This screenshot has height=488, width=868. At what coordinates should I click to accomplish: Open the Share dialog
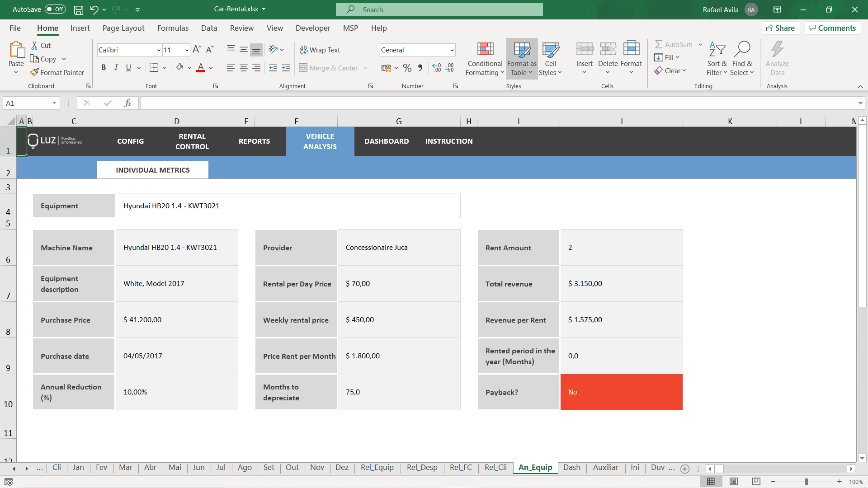click(781, 28)
